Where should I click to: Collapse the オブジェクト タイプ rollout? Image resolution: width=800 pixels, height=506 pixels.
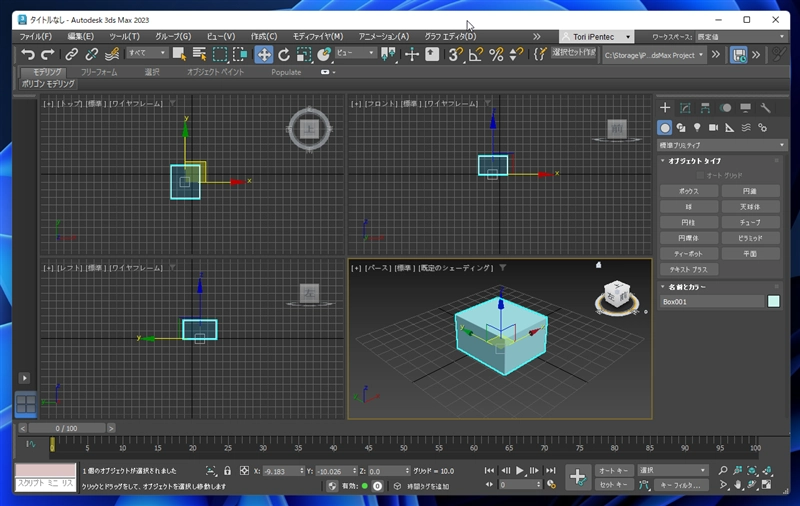pos(694,161)
